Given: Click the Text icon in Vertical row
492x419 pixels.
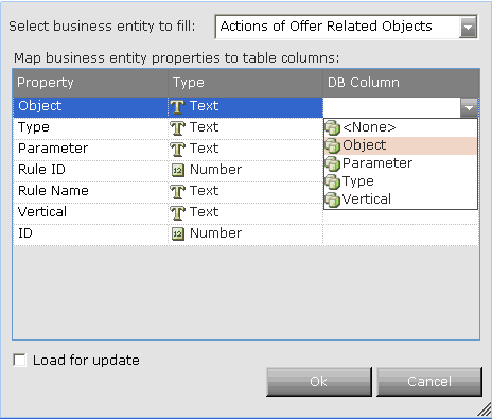Looking at the screenshot, I should [x=178, y=213].
